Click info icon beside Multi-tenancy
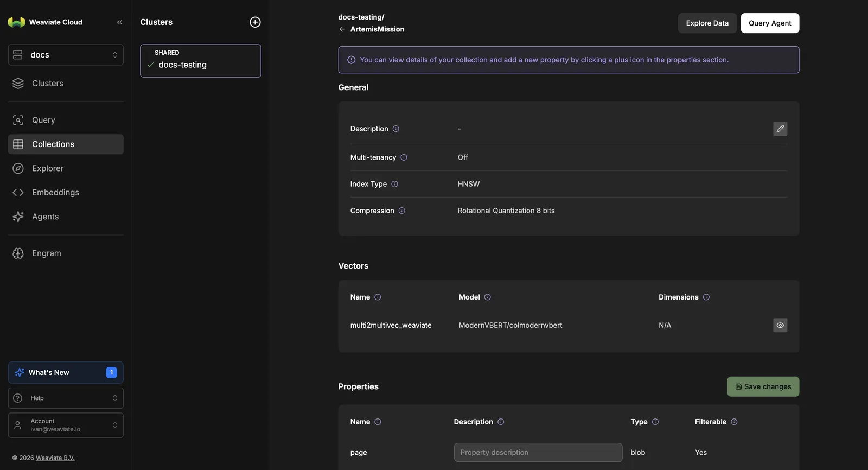 pyautogui.click(x=404, y=157)
